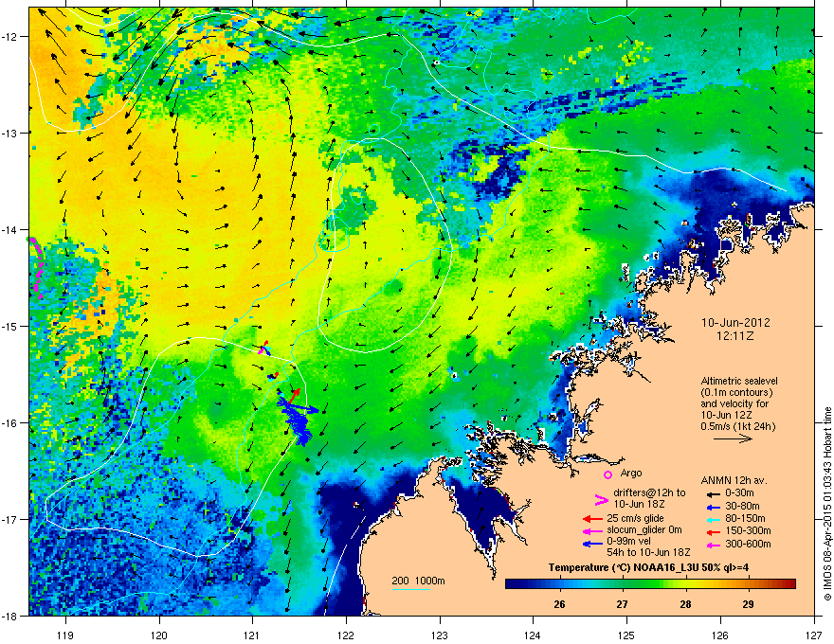The width and height of the screenshot is (834, 644).
Task: Click the latitude axis label -16
Action: coord(10,423)
